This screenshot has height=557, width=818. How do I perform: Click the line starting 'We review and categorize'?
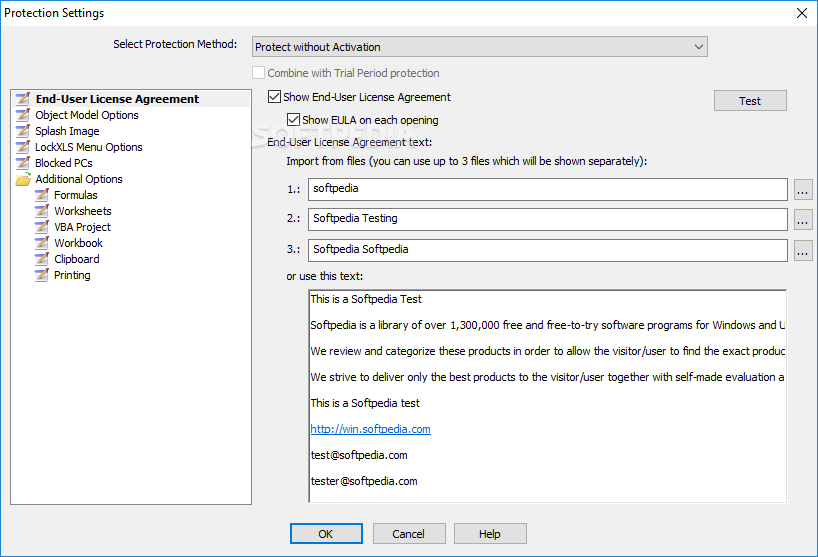547,351
